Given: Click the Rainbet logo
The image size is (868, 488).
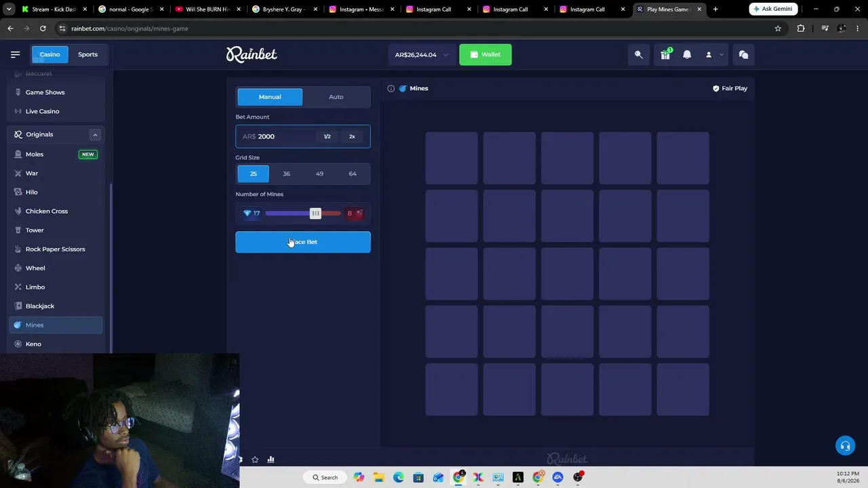Looking at the screenshot, I should tap(252, 54).
